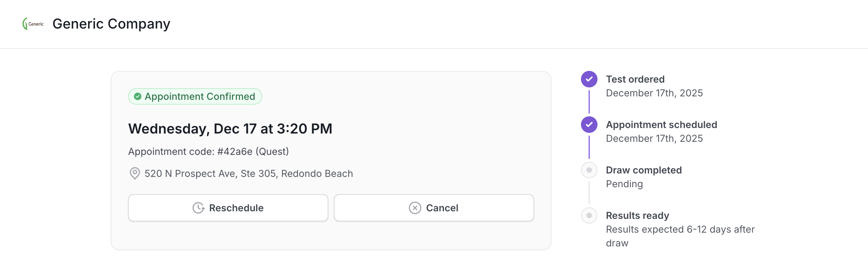The width and height of the screenshot is (868, 265).
Task: Click the Draw completed step label
Action: (644, 170)
